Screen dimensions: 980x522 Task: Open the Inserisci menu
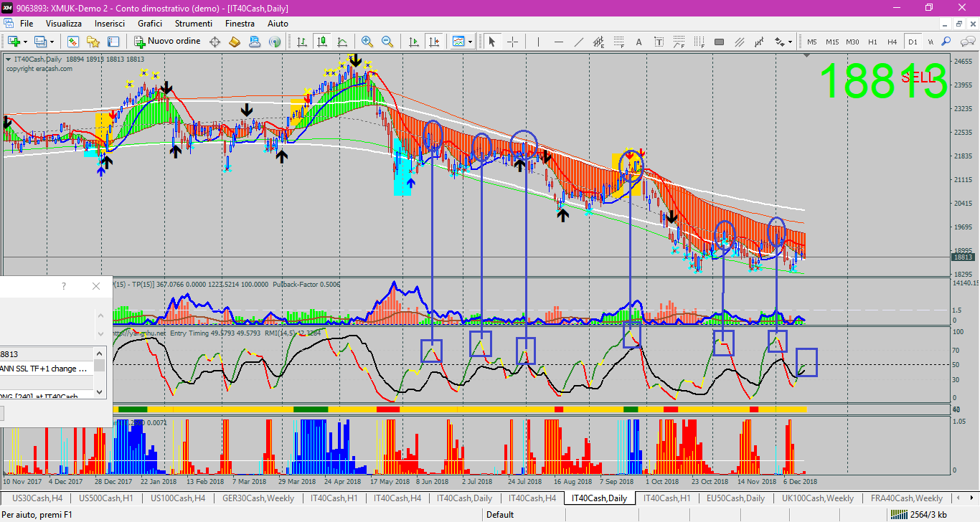(x=110, y=24)
